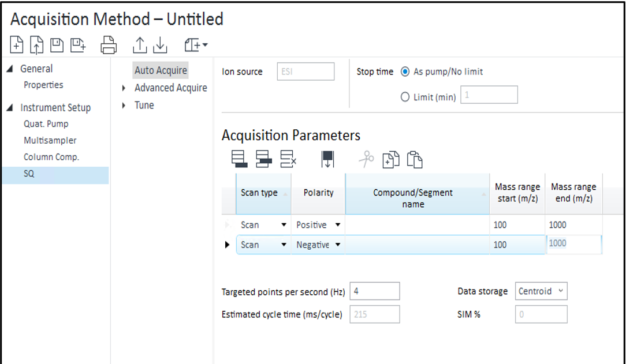Image resolution: width=626 pixels, height=364 pixels.
Task: Click the Limit (min) value field
Action: click(x=489, y=95)
